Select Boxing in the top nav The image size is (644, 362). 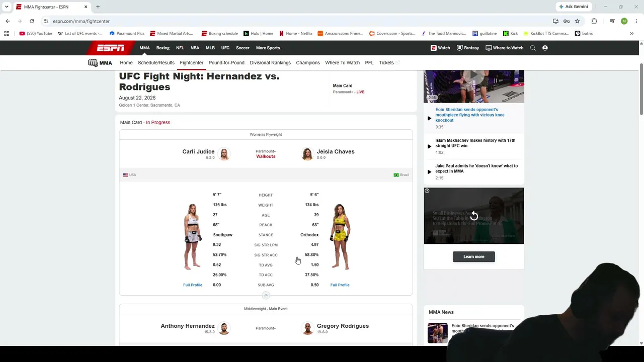[x=163, y=48]
